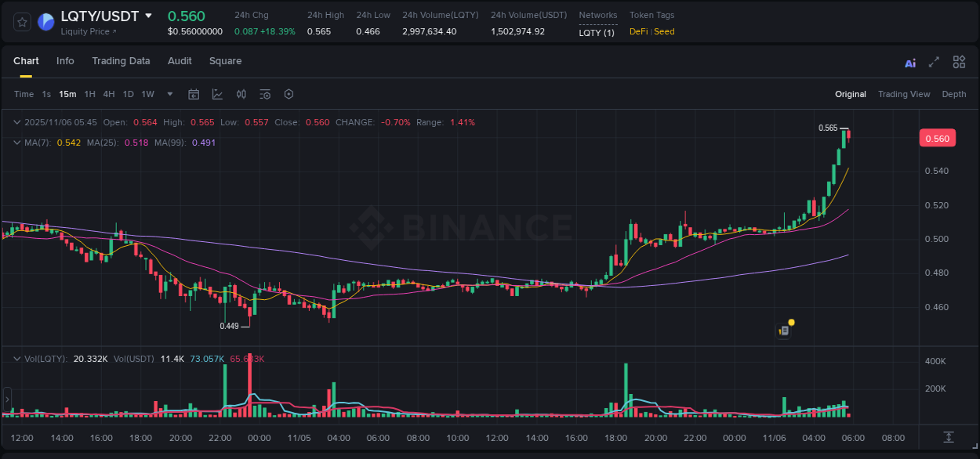The height and width of the screenshot is (459, 980).
Task: Open the indicators comparison tool
Action: (x=241, y=93)
